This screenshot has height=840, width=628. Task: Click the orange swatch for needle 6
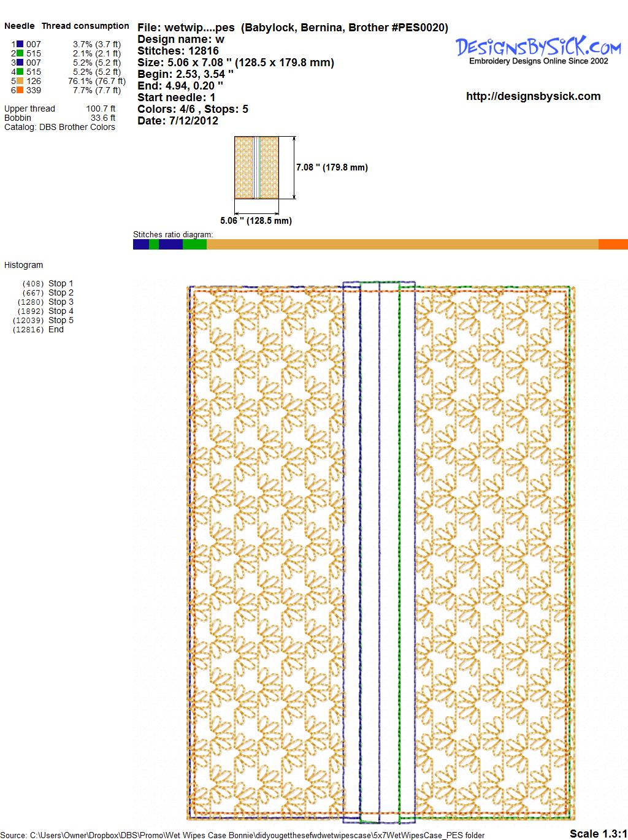tap(20, 90)
